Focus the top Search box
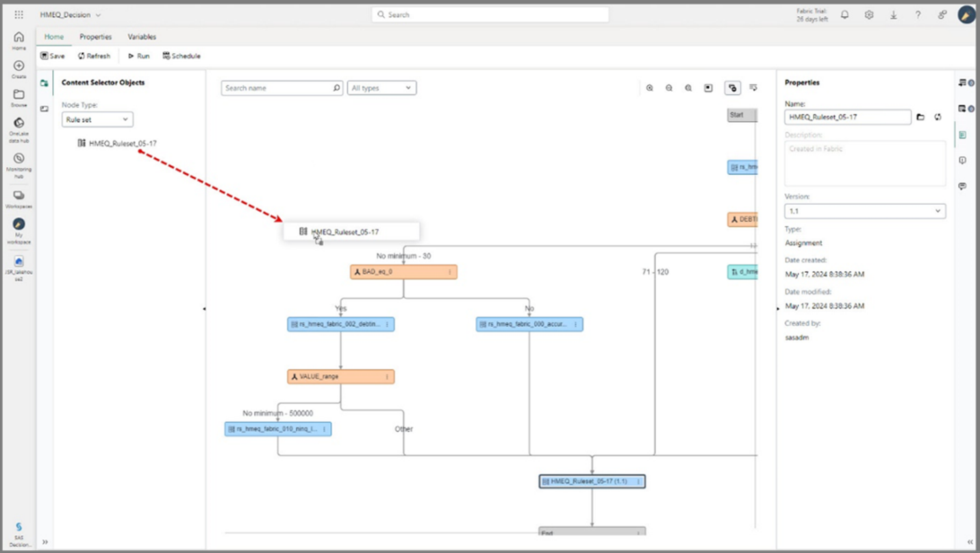Image resolution: width=980 pixels, height=553 pixels. [490, 14]
